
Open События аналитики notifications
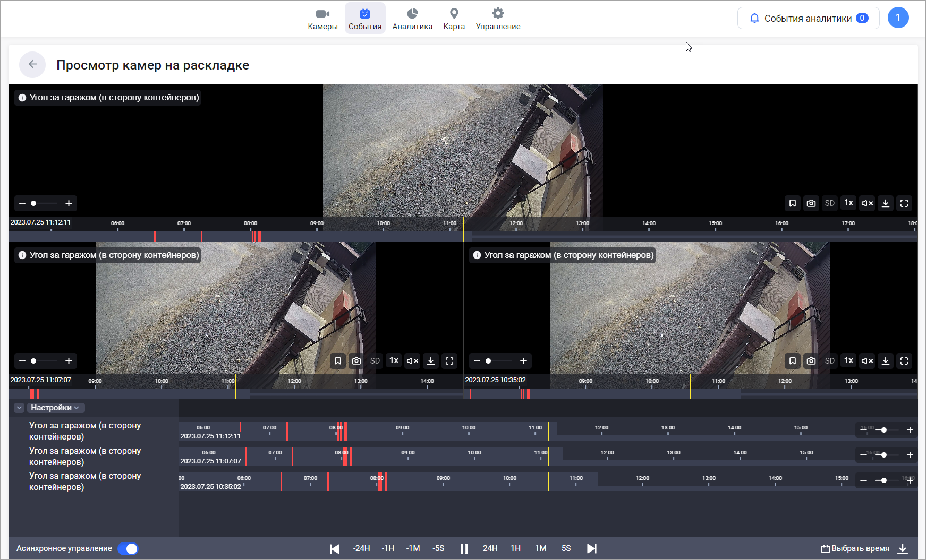tap(808, 18)
